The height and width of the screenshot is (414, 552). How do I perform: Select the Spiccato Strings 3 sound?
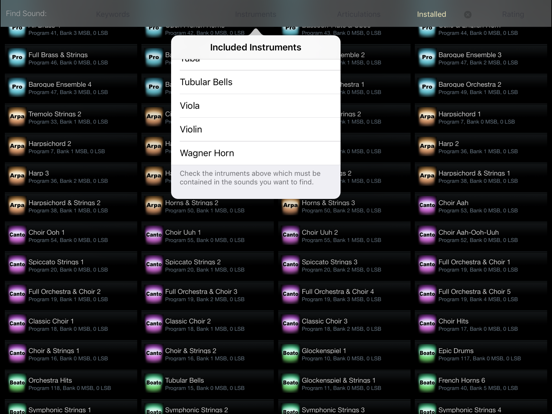pos(344,265)
